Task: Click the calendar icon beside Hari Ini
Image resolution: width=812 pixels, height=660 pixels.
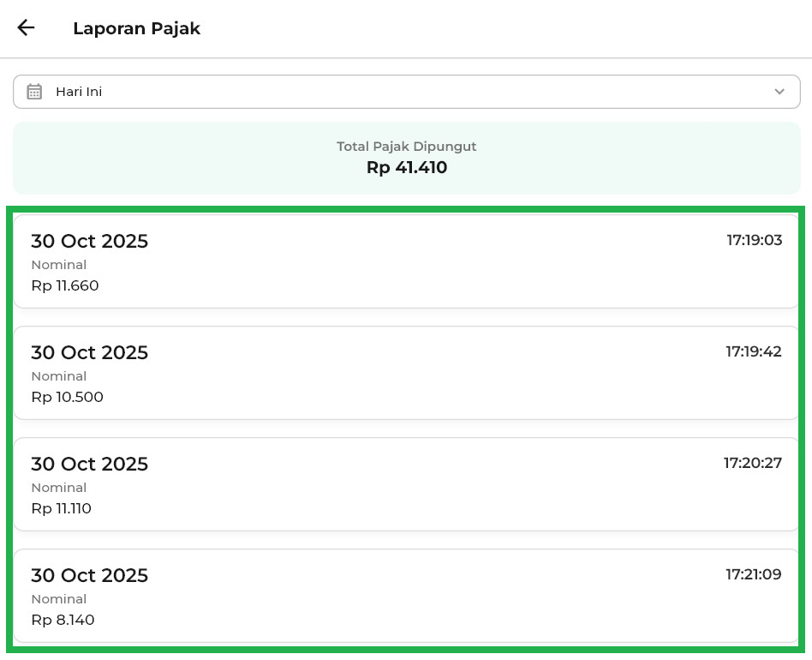Action: [34, 92]
